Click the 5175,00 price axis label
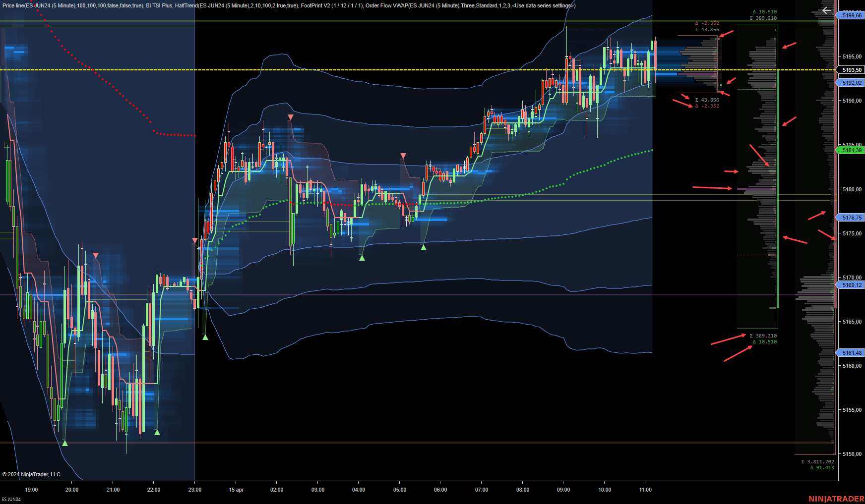The width and height of the screenshot is (865, 504). 852,233
